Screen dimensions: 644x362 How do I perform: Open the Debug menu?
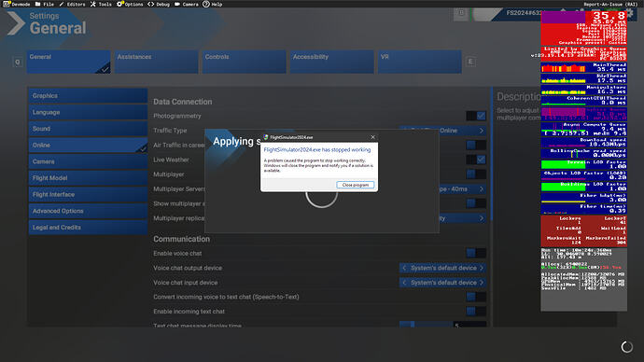(159, 4)
